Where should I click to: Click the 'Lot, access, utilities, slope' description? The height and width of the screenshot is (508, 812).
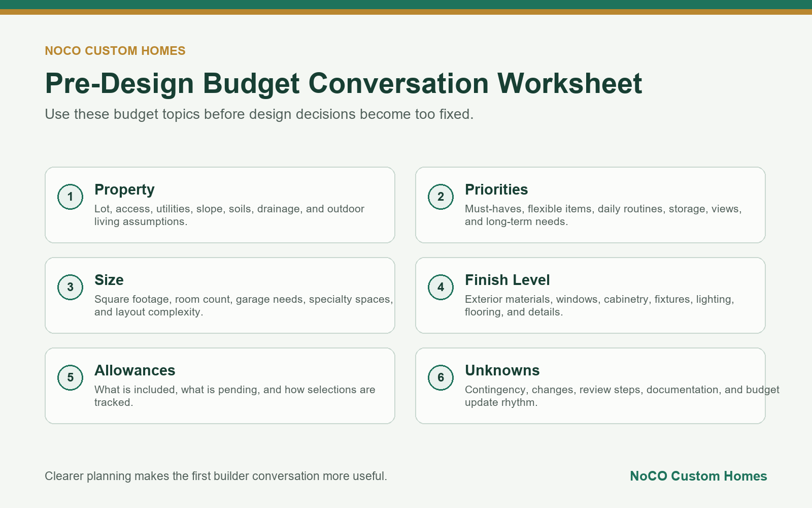[x=229, y=215]
